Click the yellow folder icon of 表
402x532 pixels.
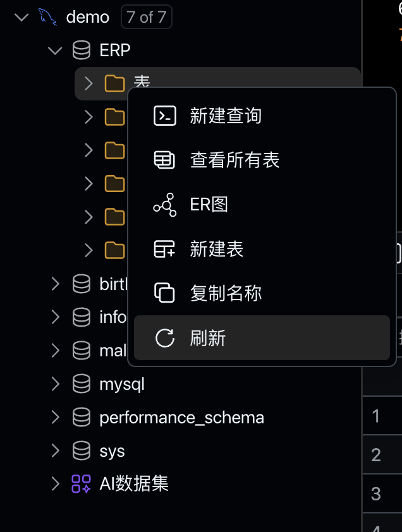(x=115, y=83)
